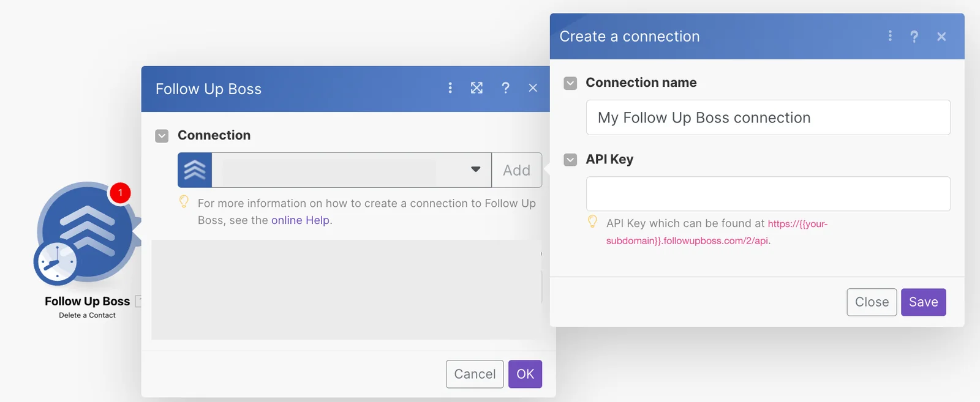Open three-dot menu in Follow Up Boss dialog

point(450,88)
